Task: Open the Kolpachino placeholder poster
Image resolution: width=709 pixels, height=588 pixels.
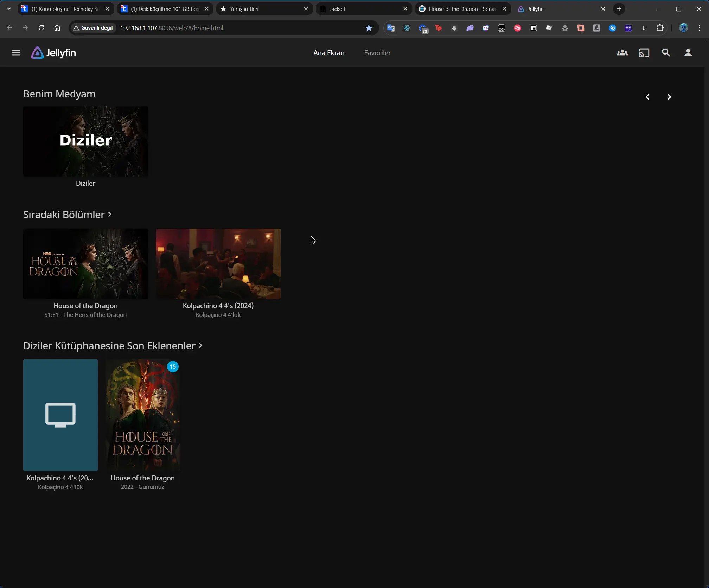Action: 60,415
